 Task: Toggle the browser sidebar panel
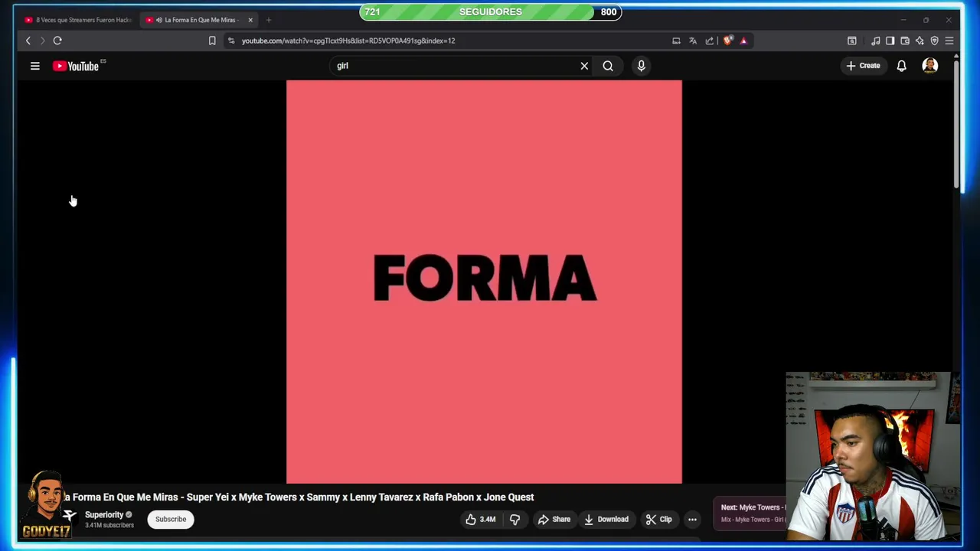tap(890, 41)
